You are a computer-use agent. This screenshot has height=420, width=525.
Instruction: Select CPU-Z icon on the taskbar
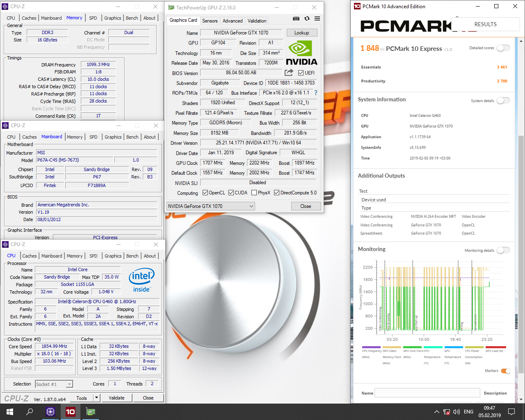50,412
